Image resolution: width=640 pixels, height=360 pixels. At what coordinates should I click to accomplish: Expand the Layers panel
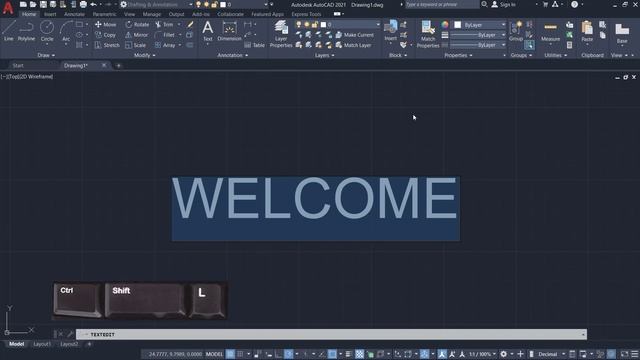(x=324, y=55)
